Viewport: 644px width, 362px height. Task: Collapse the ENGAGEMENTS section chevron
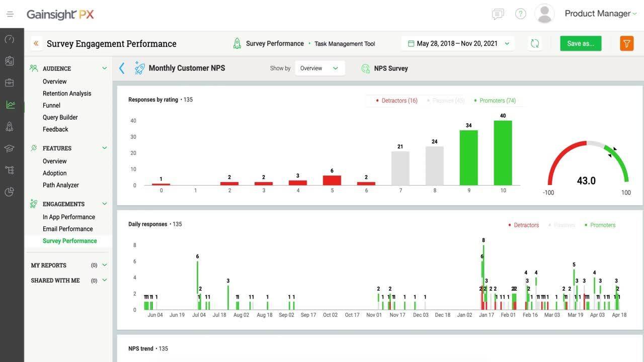coord(105,204)
